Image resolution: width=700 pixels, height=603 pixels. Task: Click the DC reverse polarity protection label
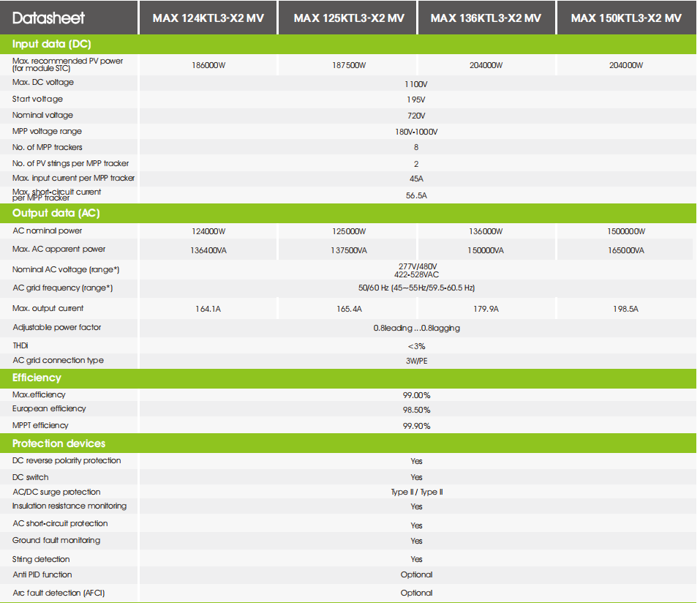pyautogui.click(x=67, y=460)
